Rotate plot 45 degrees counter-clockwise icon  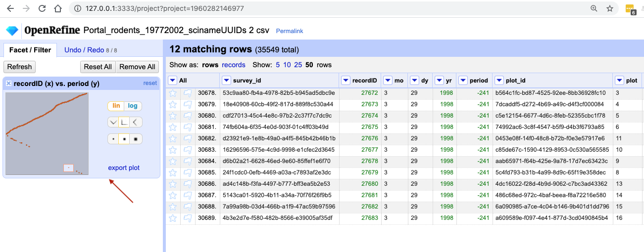[x=113, y=122]
